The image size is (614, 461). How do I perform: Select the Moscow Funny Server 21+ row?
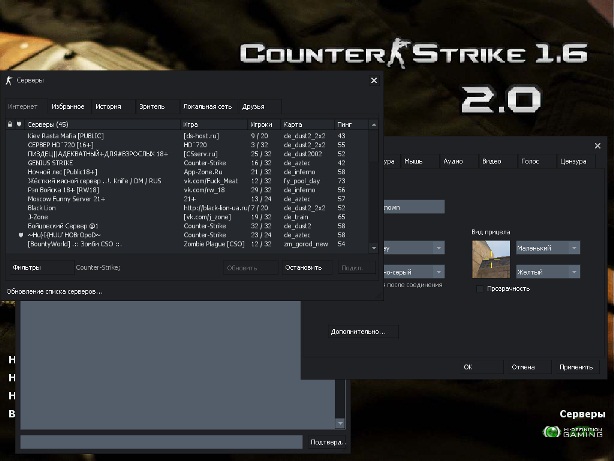(187, 199)
